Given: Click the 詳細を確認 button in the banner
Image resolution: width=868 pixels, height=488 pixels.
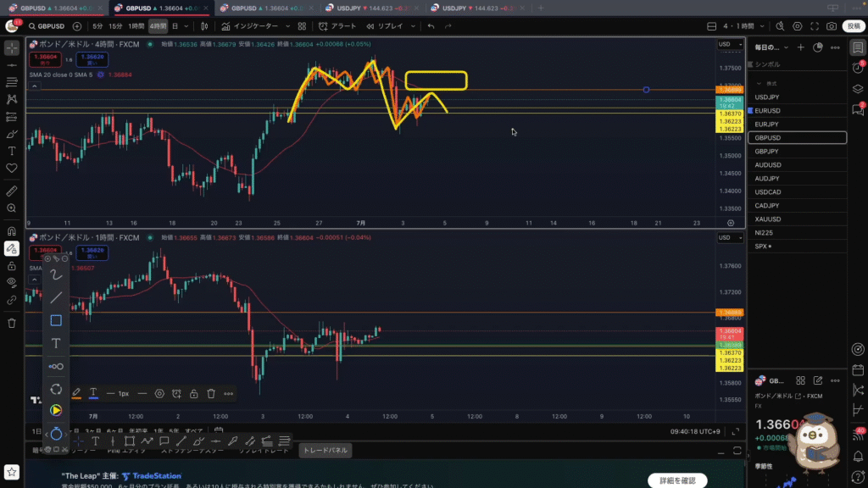Looking at the screenshot, I should (677, 481).
